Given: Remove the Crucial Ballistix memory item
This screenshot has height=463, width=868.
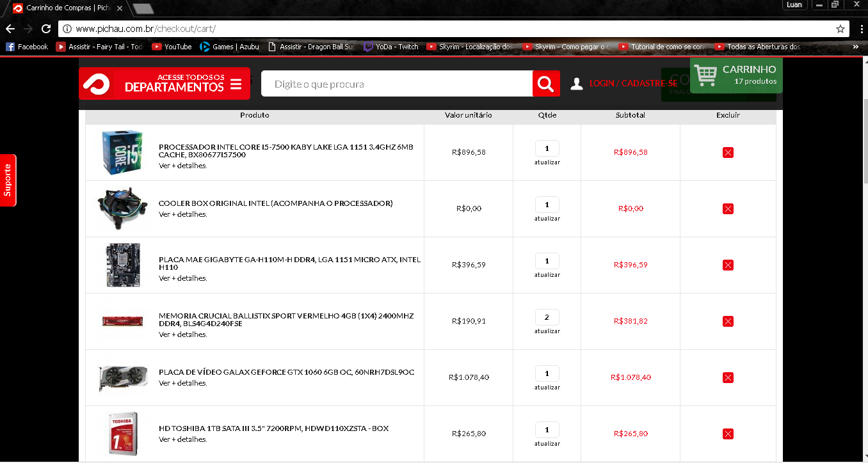Looking at the screenshot, I should coord(728,321).
